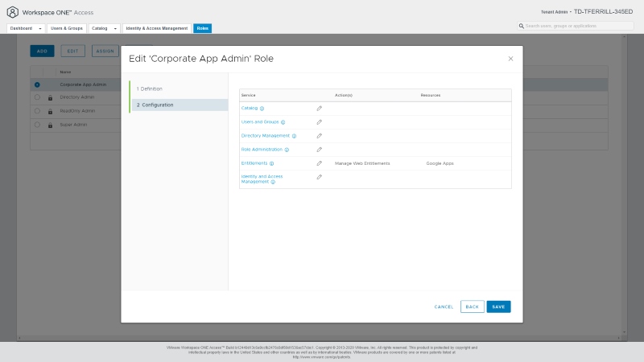This screenshot has width=644, height=362.
Task: Show info for Catalog service
Action: coord(262,109)
